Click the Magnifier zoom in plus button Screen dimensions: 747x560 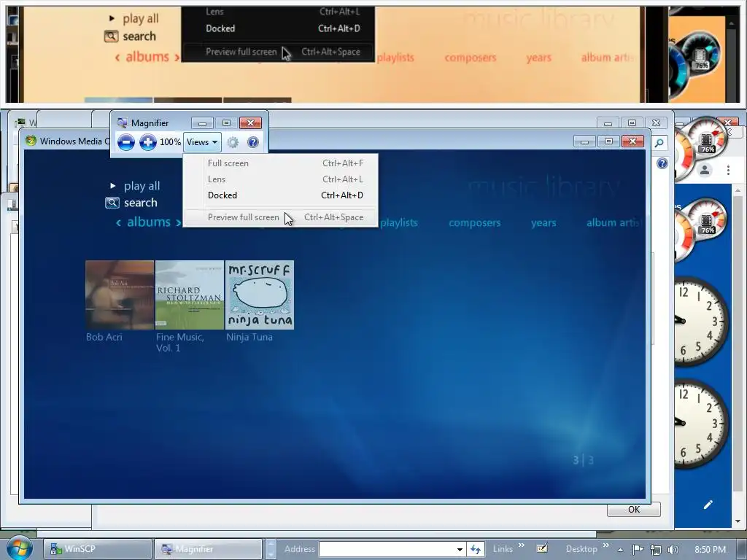147,142
